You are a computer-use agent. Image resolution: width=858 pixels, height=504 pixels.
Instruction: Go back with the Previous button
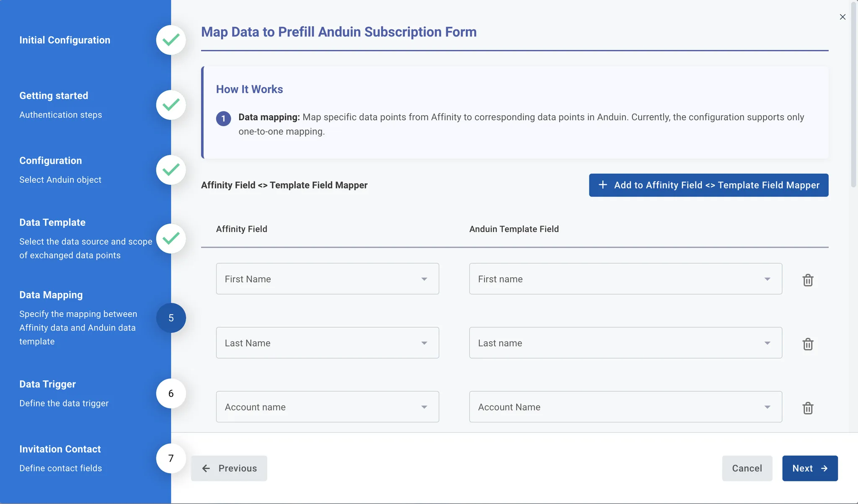[229, 468]
